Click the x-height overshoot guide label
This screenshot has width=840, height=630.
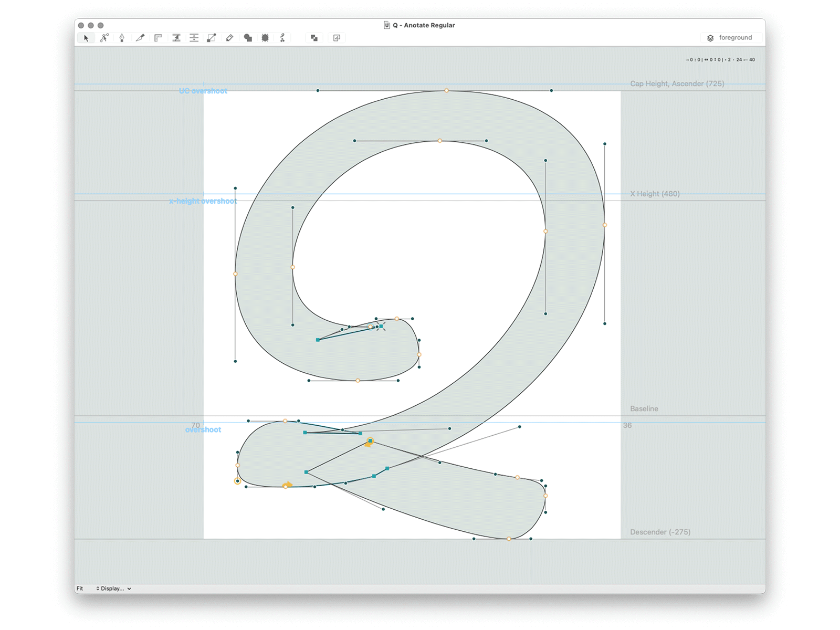pyautogui.click(x=204, y=201)
